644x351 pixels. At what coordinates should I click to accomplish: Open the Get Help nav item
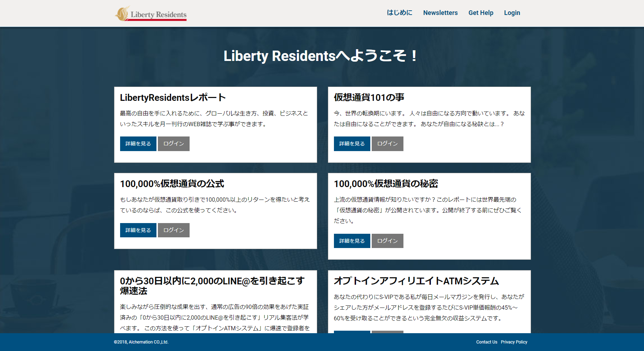[481, 13]
